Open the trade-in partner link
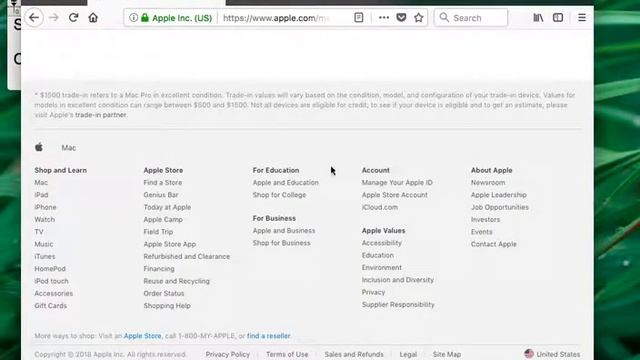The height and width of the screenshot is (360, 640). coord(101,115)
